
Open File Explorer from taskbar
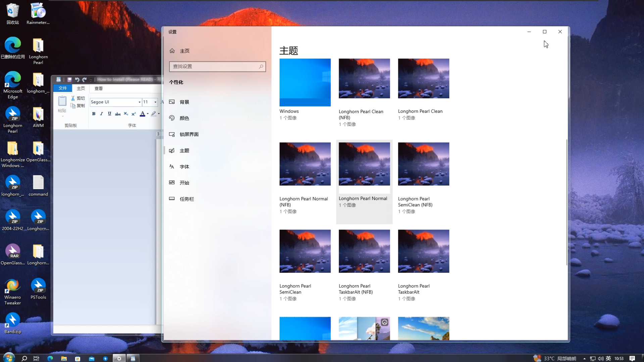(x=64, y=358)
